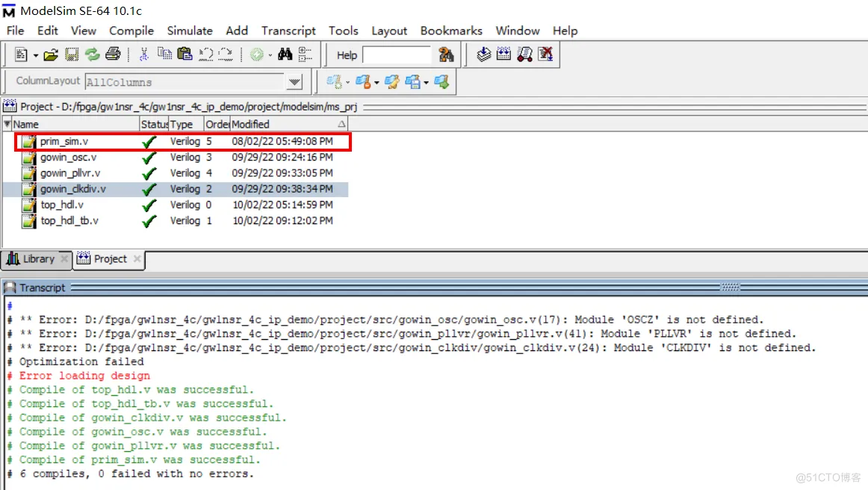Select the top_hdl_tb.v file row

coord(176,221)
